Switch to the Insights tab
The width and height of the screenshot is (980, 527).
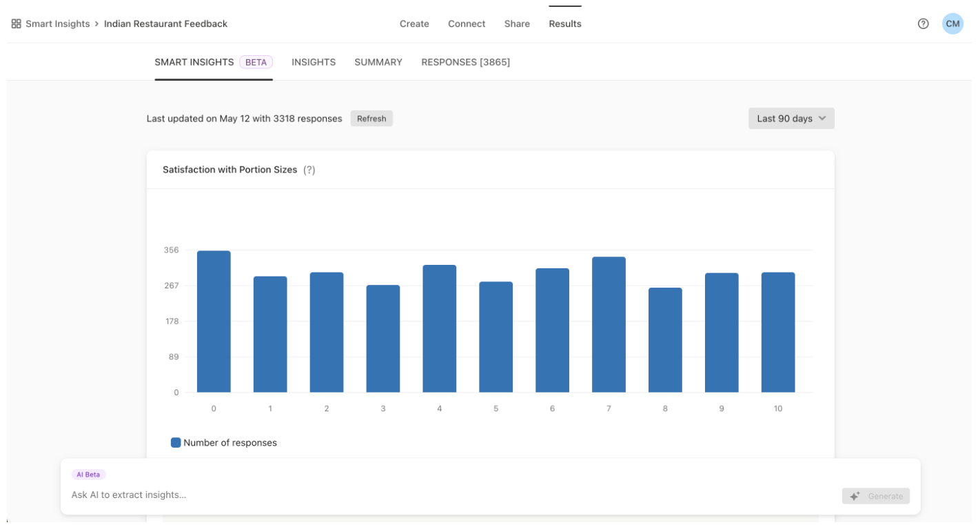(x=314, y=62)
